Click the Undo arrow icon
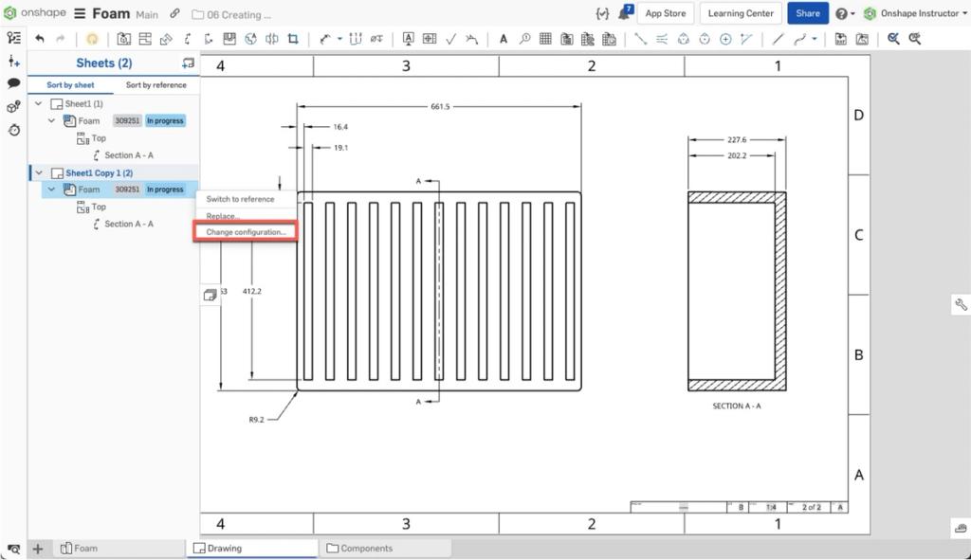 38,39
